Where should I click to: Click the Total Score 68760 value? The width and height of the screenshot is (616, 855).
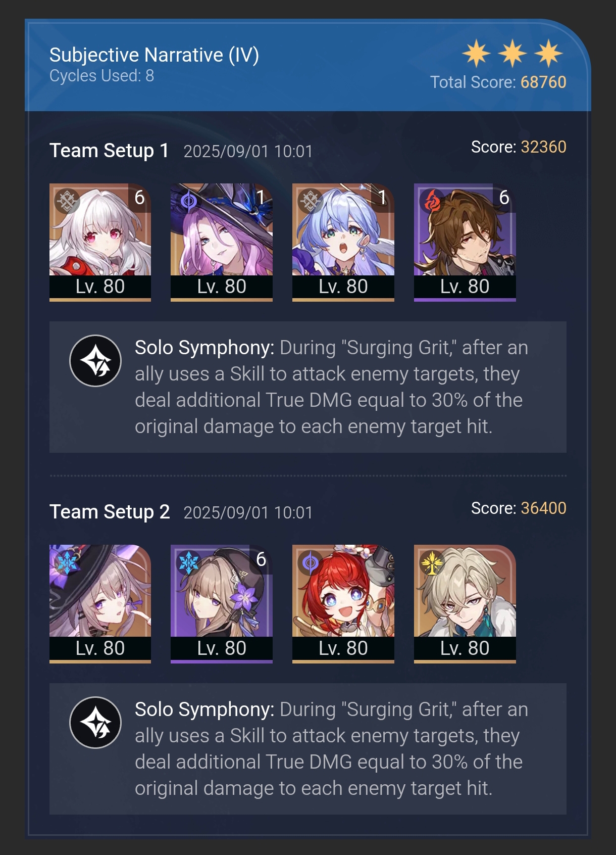543,82
